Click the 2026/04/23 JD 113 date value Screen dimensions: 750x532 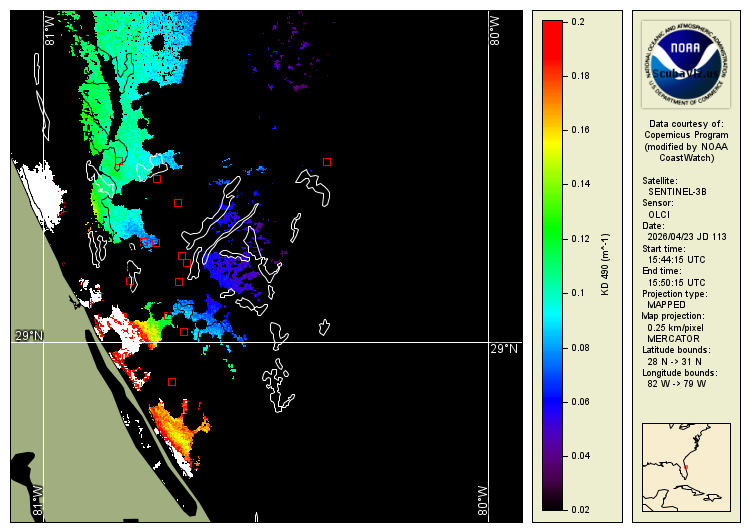687,237
